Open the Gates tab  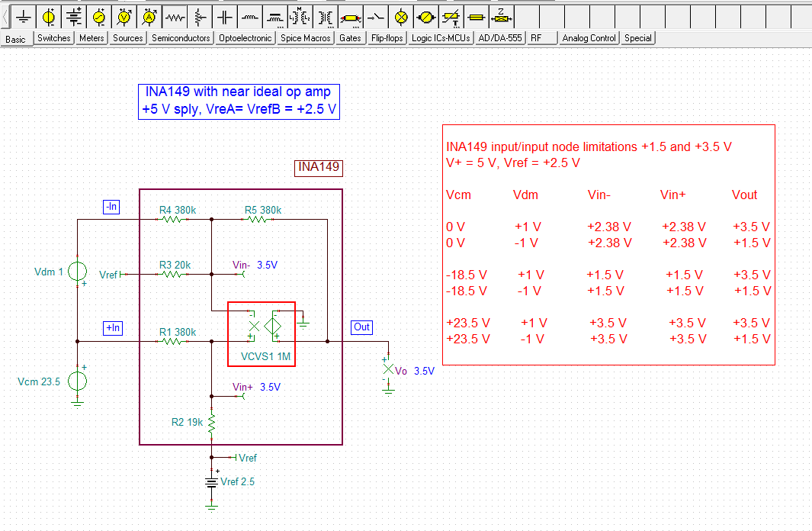pos(350,38)
